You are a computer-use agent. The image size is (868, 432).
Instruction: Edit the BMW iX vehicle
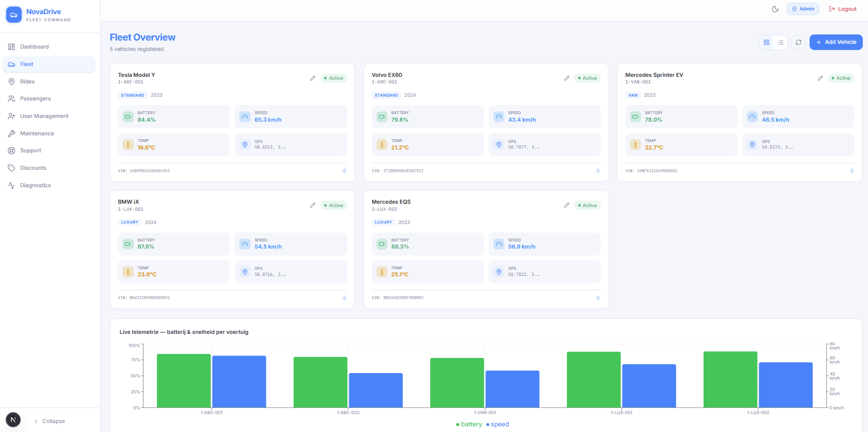coord(313,205)
